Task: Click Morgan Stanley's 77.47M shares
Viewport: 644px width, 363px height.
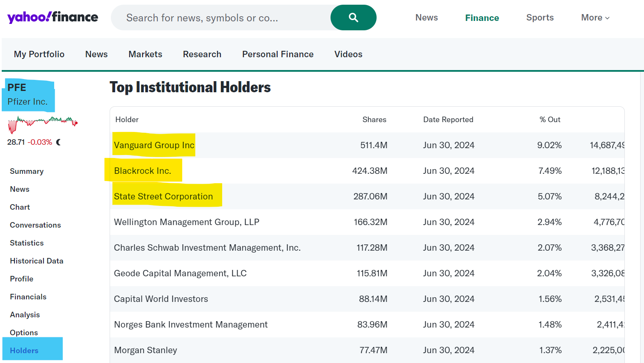Action: [373, 350]
